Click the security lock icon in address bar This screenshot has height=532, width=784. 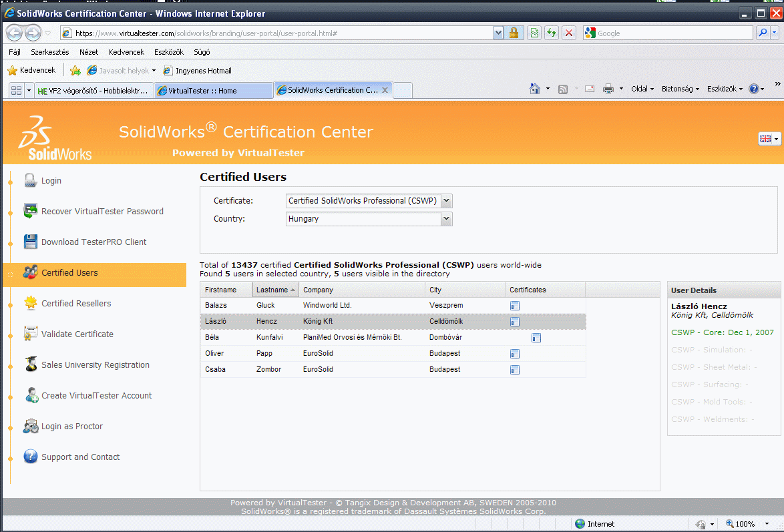click(514, 33)
